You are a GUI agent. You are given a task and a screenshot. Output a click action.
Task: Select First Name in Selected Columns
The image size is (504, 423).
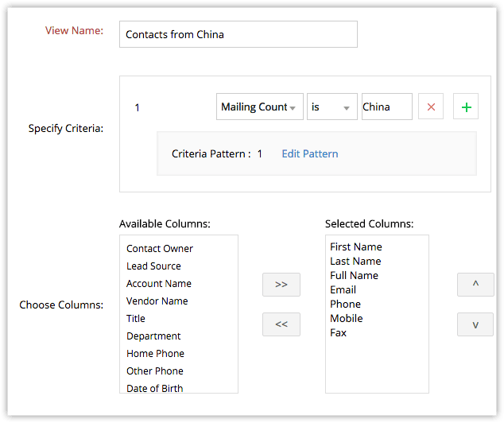(356, 247)
